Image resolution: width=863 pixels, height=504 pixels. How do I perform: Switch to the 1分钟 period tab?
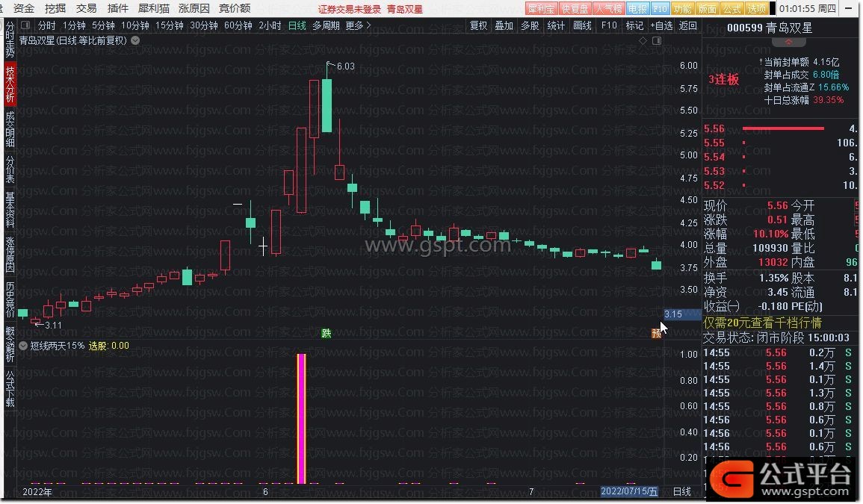(x=74, y=25)
